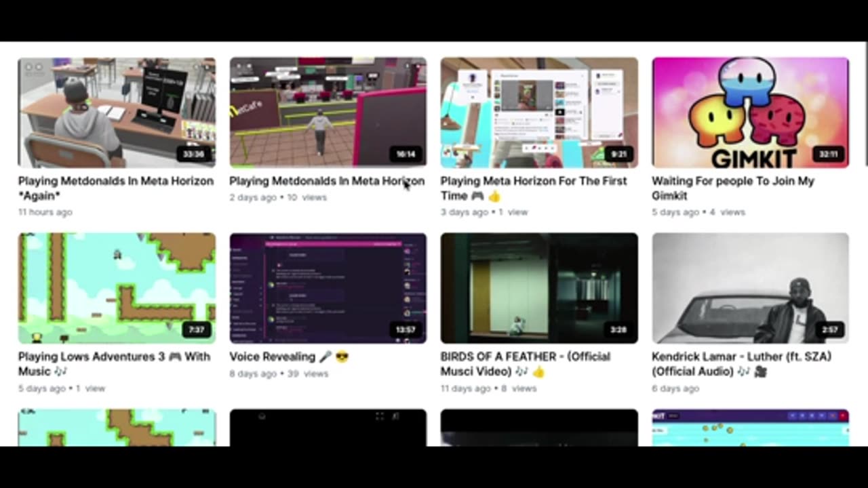Click '2 days ago • 10 views' text
Screen dimensions: 868x488
[278, 197]
